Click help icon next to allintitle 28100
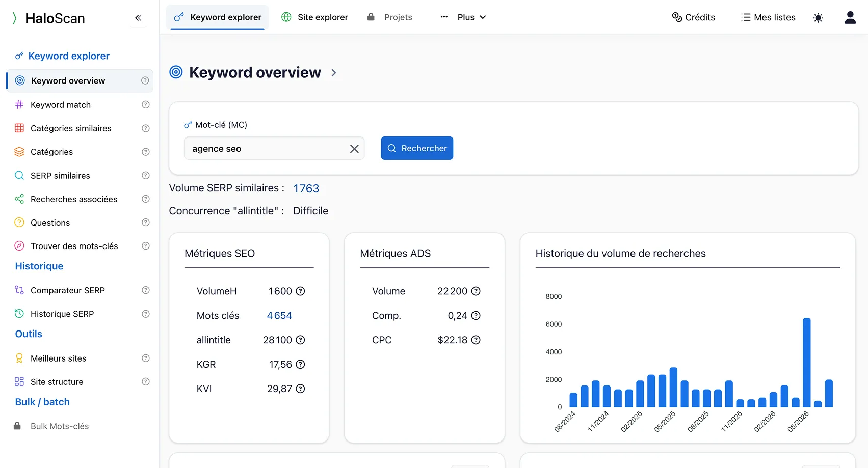Screen dimensions: 868x469 tap(301, 340)
